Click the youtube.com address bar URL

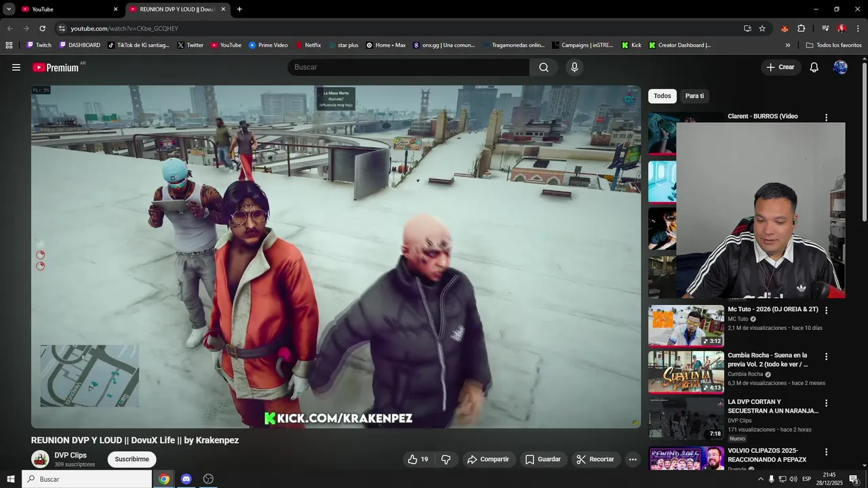124,28
